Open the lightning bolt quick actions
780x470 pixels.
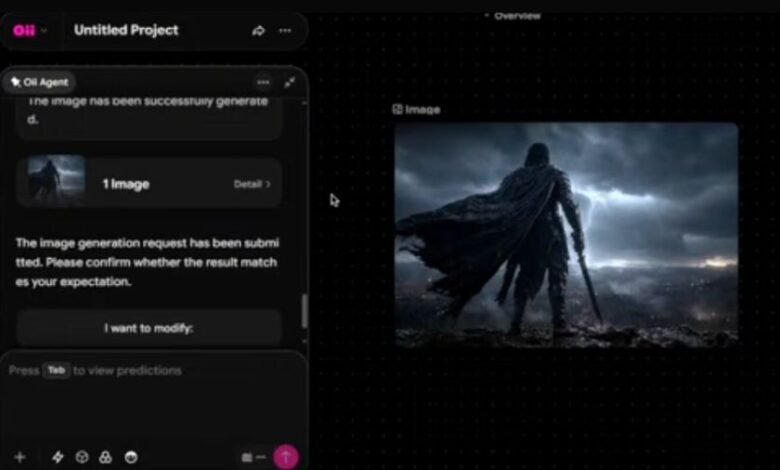tap(58, 457)
